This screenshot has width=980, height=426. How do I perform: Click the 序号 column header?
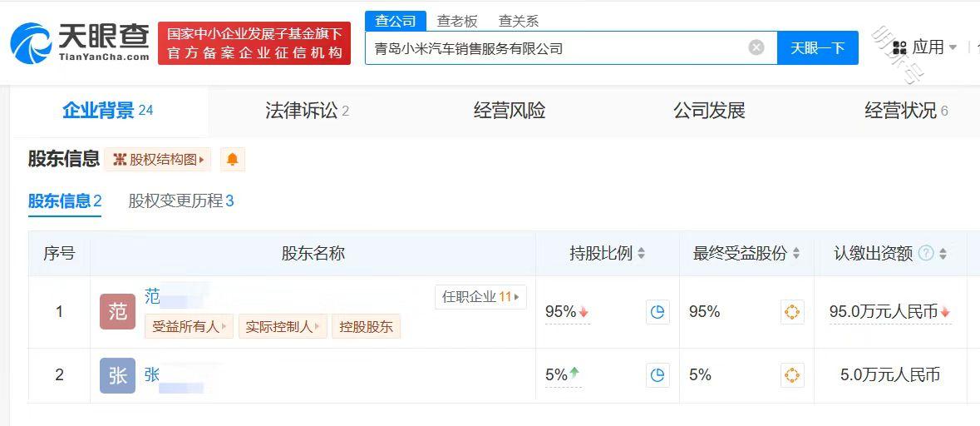point(59,253)
